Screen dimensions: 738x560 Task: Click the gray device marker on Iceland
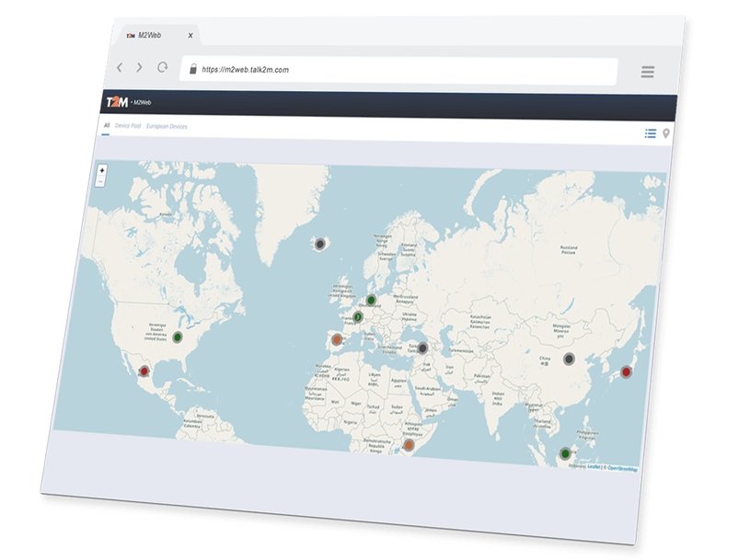click(x=320, y=244)
